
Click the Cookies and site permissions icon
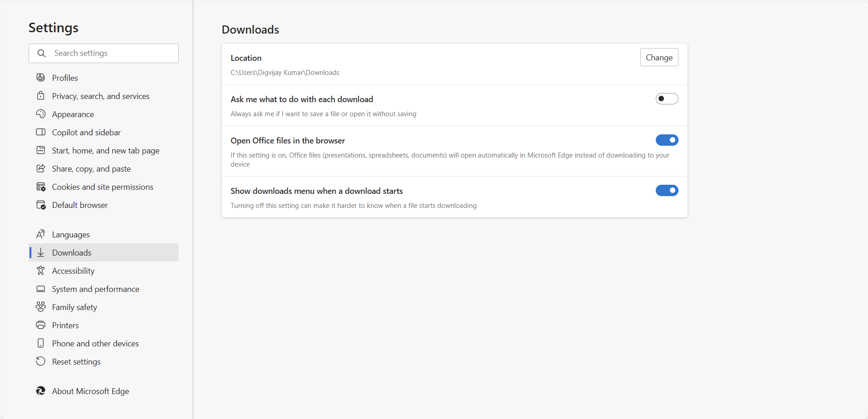(x=41, y=187)
